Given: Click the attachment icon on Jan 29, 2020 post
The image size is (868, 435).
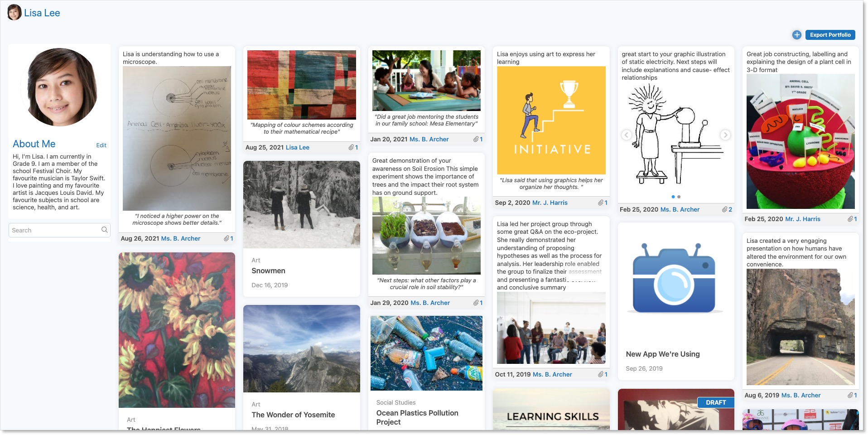Looking at the screenshot, I should (476, 303).
